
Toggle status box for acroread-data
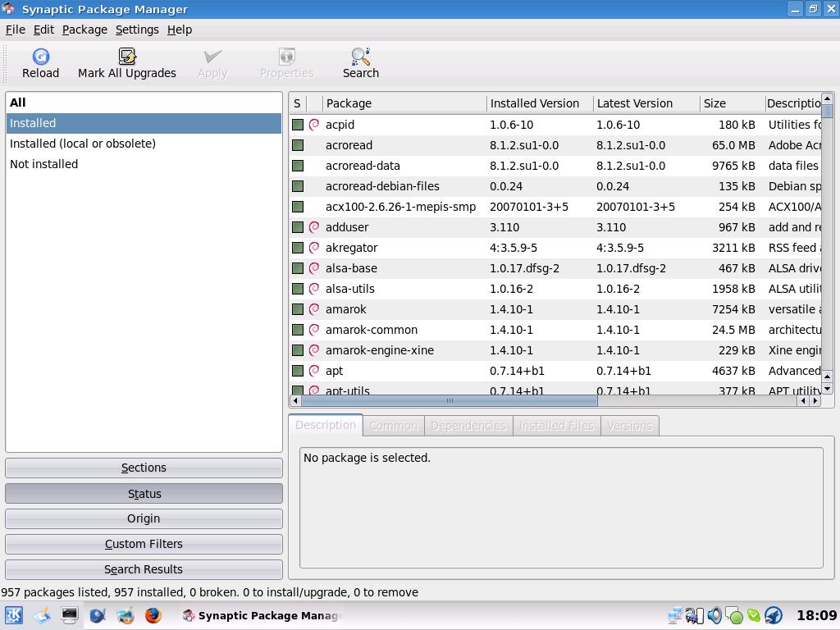[298, 166]
